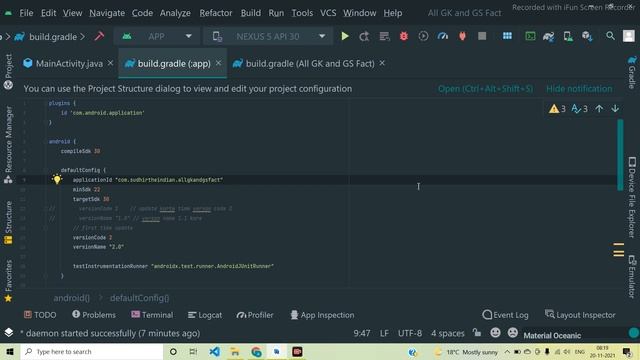Open the NEXUS 5 API 30 device dropdown
Image resolution: width=640 pixels, height=360 pixels.
pos(268,36)
